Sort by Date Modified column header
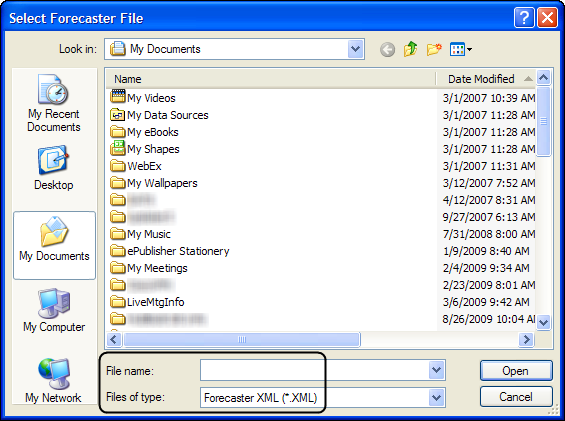 (486, 79)
